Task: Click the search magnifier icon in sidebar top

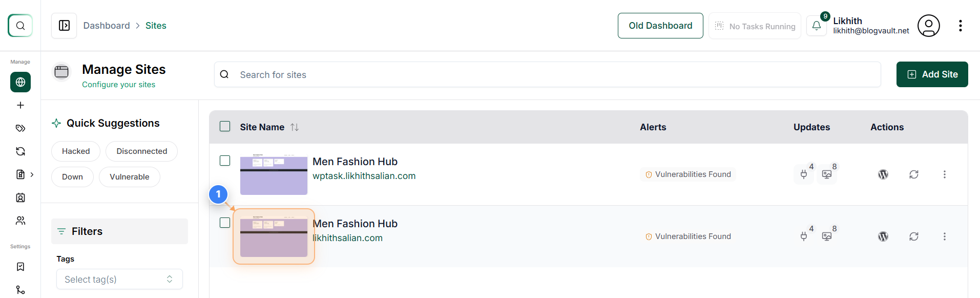Action: tap(20, 26)
